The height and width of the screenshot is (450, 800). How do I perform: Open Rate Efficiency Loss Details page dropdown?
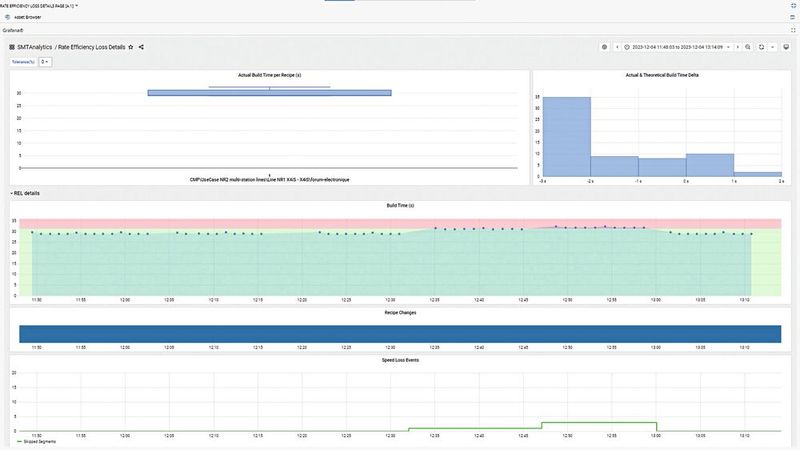(39, 6)
